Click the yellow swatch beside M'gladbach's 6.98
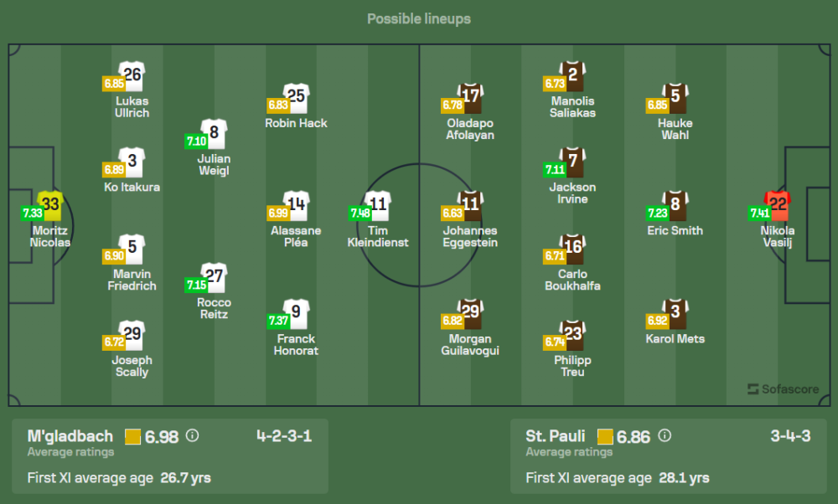The height and width of the screenshot is (504, 838). click(132, 436)
